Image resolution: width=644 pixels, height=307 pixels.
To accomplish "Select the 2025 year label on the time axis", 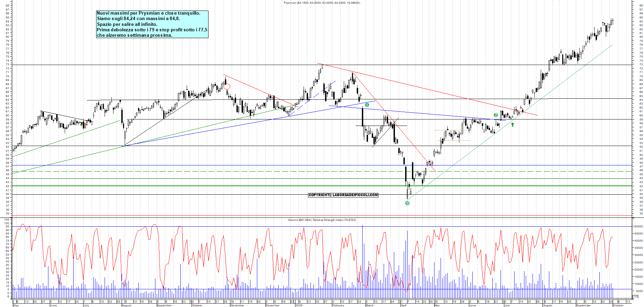I will [299, 305].
